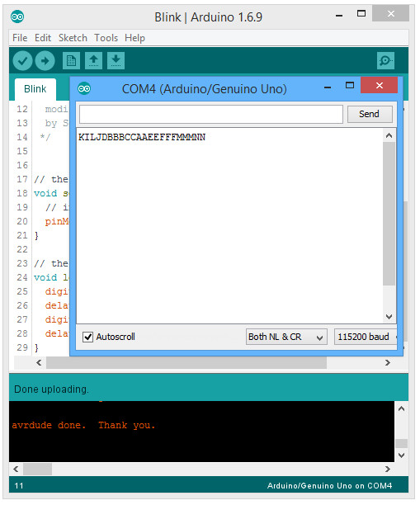Viewport: 420px width, 505px height.
Task: Toggle the Autoscroll checkbox
Action: click(x=87, y=337)
